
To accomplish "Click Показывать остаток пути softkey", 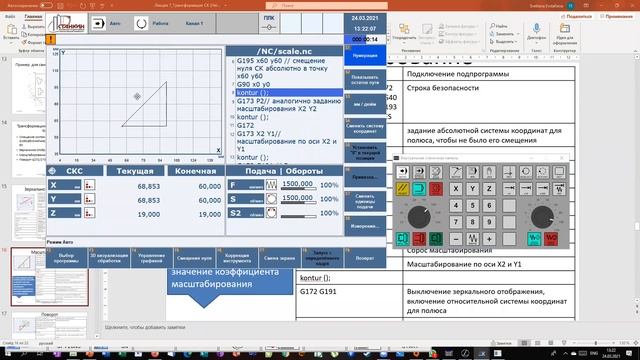I will 365,80.
